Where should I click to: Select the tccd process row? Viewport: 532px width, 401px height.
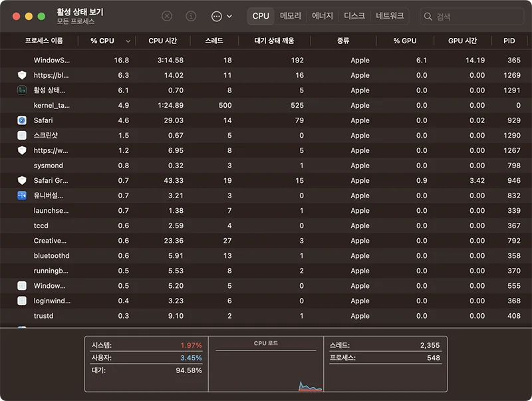coord(266,225)
